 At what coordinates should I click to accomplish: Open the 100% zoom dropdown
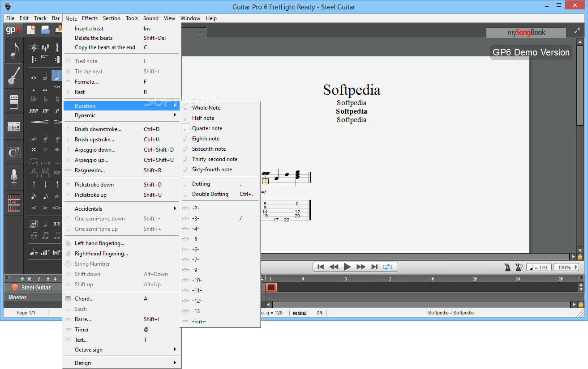tap(567, 267)
